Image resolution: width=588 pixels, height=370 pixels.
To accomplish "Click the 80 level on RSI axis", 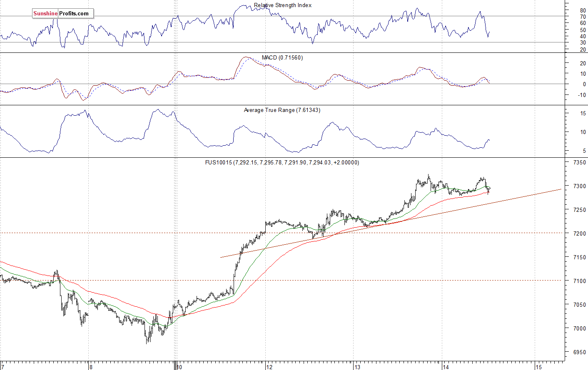I will point(583,11).
